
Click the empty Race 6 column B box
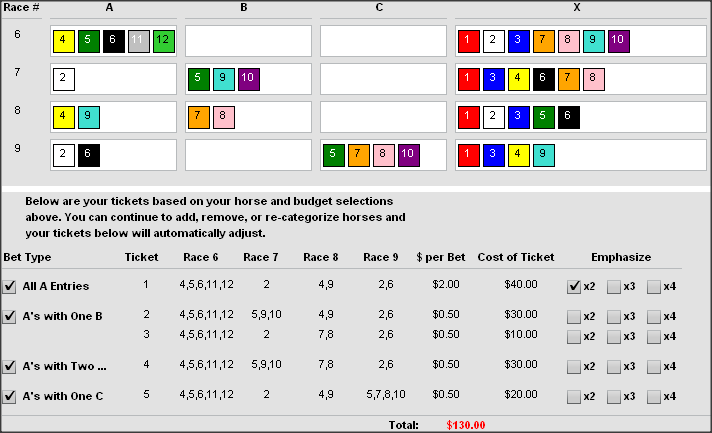[x=247, y=42]
